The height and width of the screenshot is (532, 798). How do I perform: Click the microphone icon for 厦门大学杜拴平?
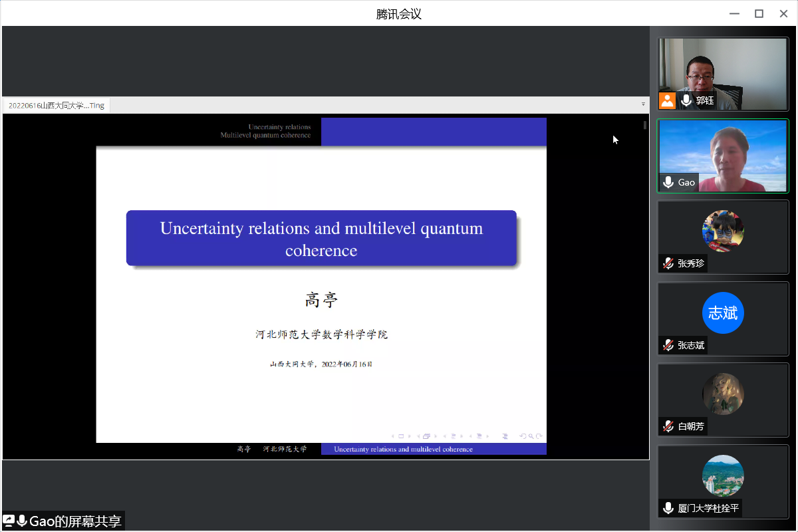coord(668,508)
